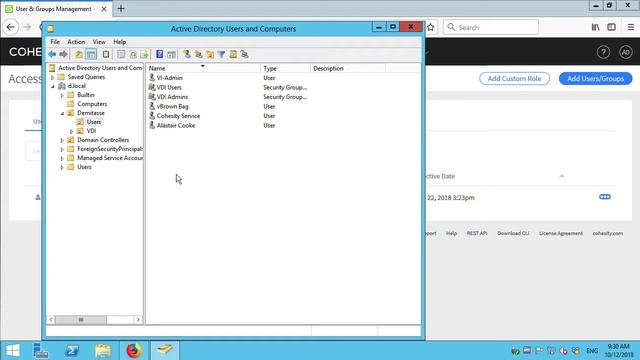
Task: Click the Download CLI footer link
Action: [513, 233]
